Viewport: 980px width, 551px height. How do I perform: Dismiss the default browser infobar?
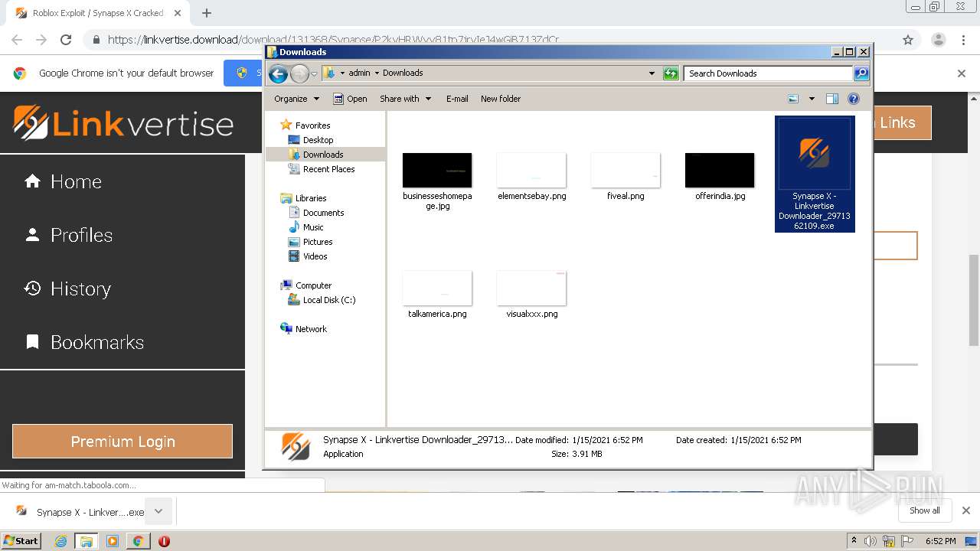click(962, 73)
